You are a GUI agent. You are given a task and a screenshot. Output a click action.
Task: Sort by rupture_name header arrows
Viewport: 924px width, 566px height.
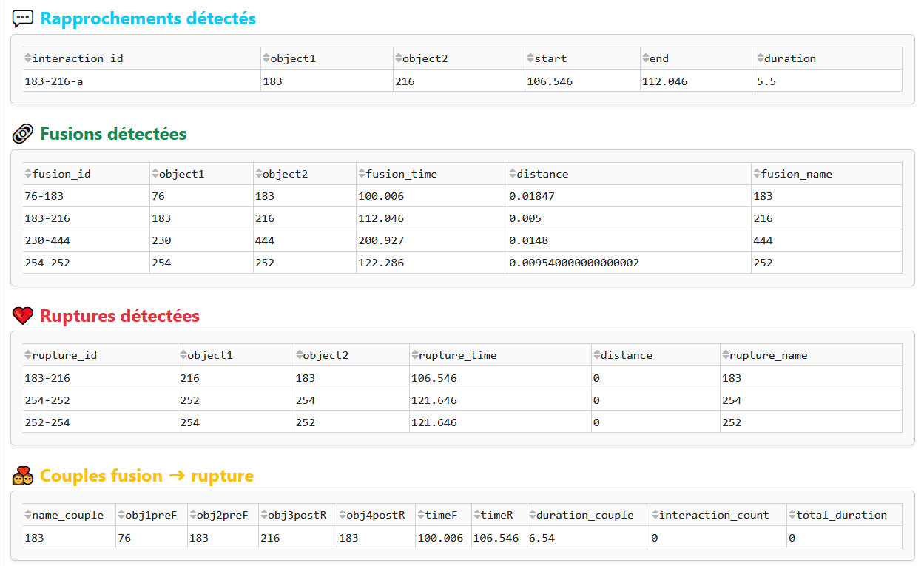(x=725, y=355)
